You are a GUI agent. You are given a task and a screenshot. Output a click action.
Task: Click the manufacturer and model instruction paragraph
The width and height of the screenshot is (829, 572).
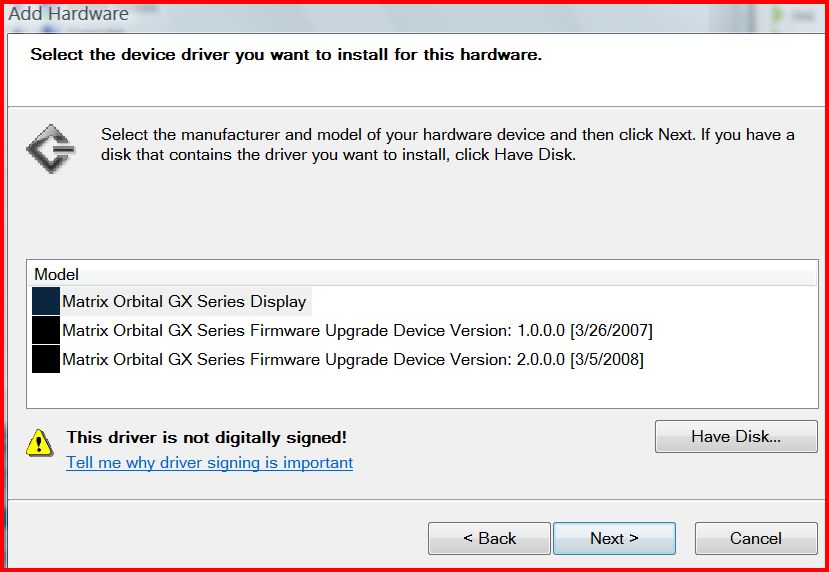(x=447, y=144)
